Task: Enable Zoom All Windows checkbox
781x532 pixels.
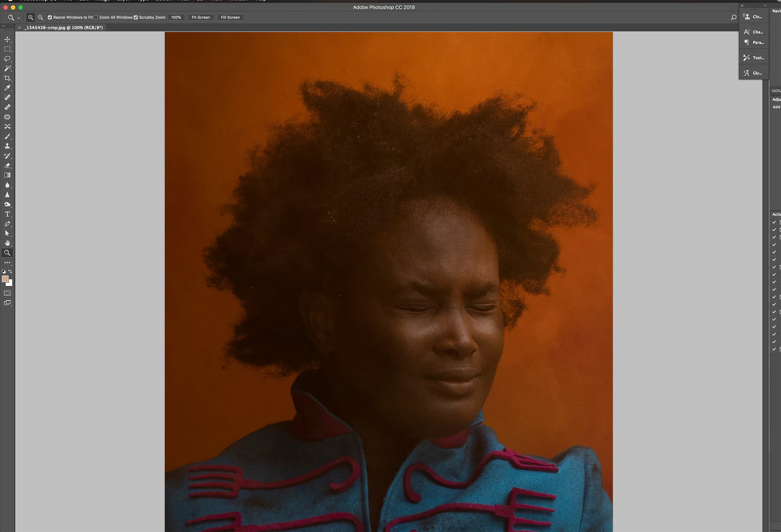Action: pos(96,17)
